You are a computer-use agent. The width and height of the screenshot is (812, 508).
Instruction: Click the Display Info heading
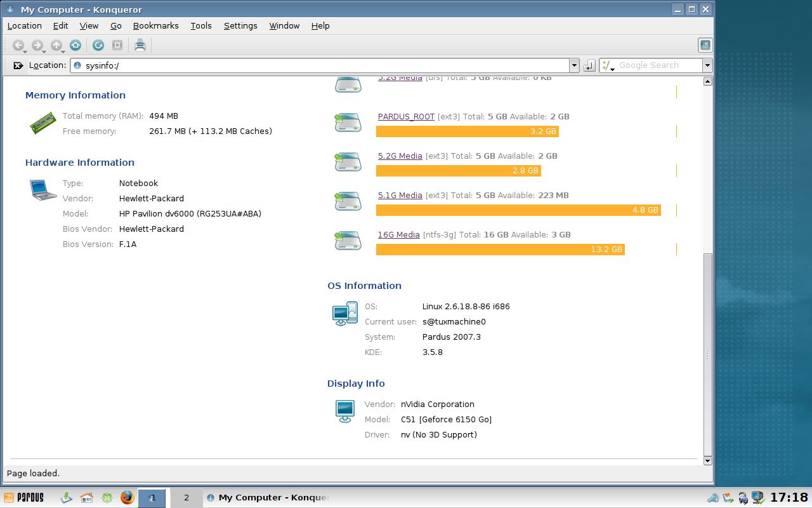click(356, 384)
